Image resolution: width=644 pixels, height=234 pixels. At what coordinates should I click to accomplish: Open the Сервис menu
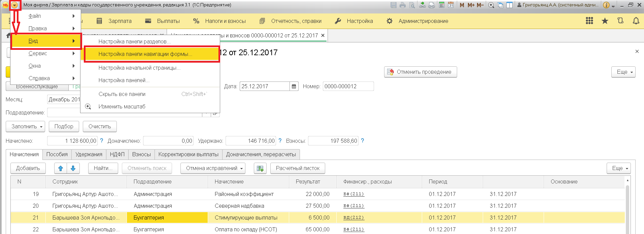coord(46,53)
